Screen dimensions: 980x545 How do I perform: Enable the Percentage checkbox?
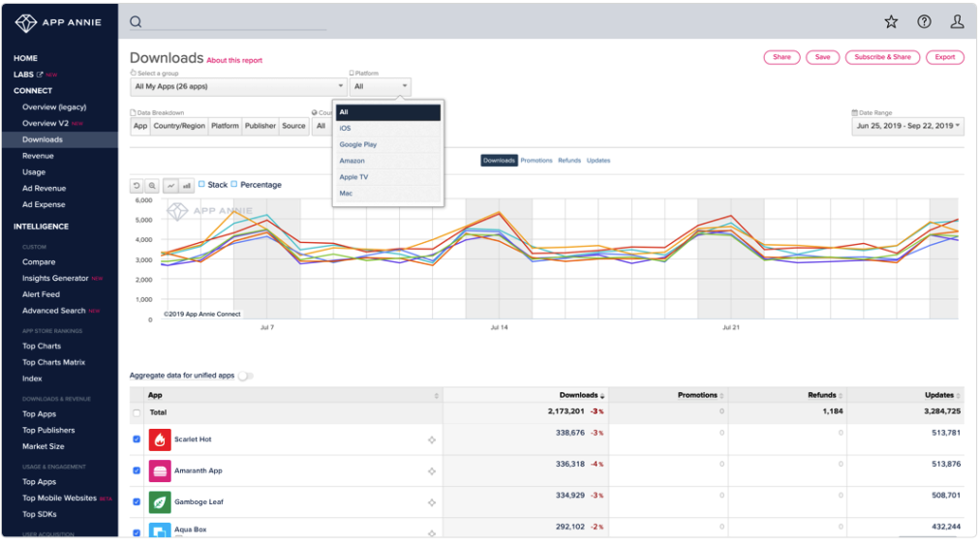pos(234,184)
